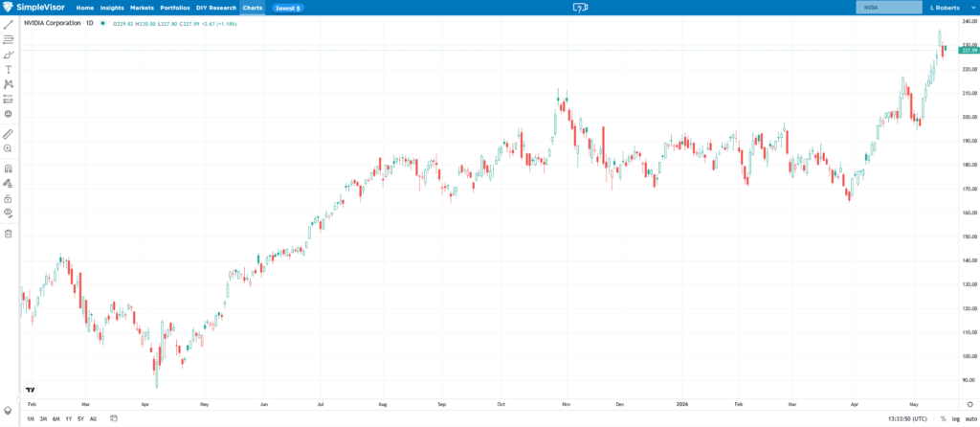
Task: Open the object tree layers icon
Action: (8, 411)
